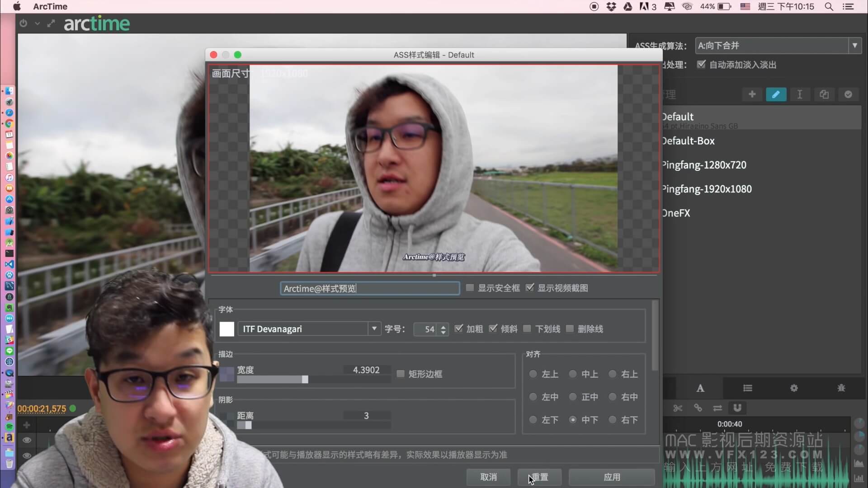Enable 删除线 strikethrough checkbox
Image resolution: width=868 pixels, height=488 pixels.
[570, 328]
